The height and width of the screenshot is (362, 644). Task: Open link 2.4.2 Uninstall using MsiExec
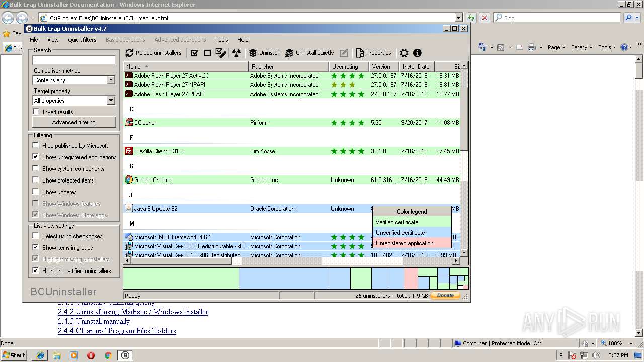point(133,312)
